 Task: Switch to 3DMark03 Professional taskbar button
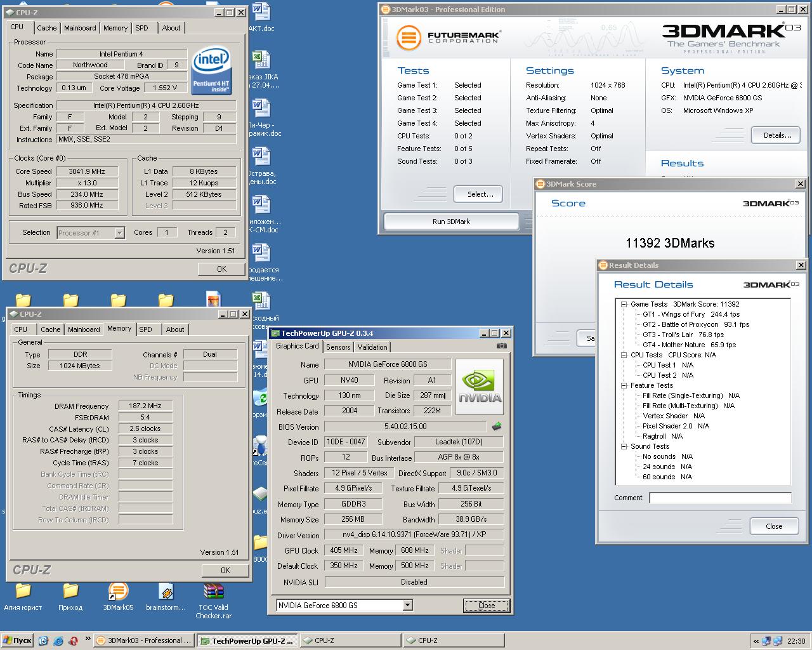pos(145,640)
